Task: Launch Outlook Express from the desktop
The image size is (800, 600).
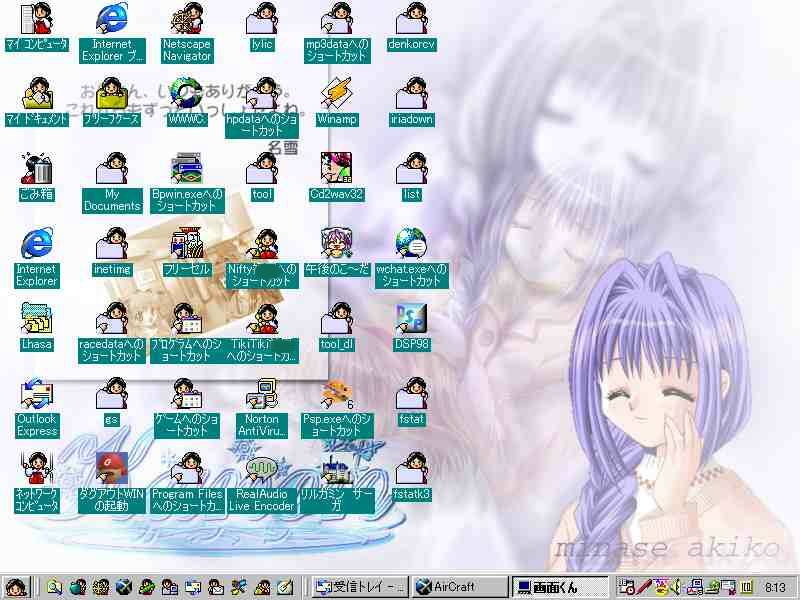Action: (37, 395)
